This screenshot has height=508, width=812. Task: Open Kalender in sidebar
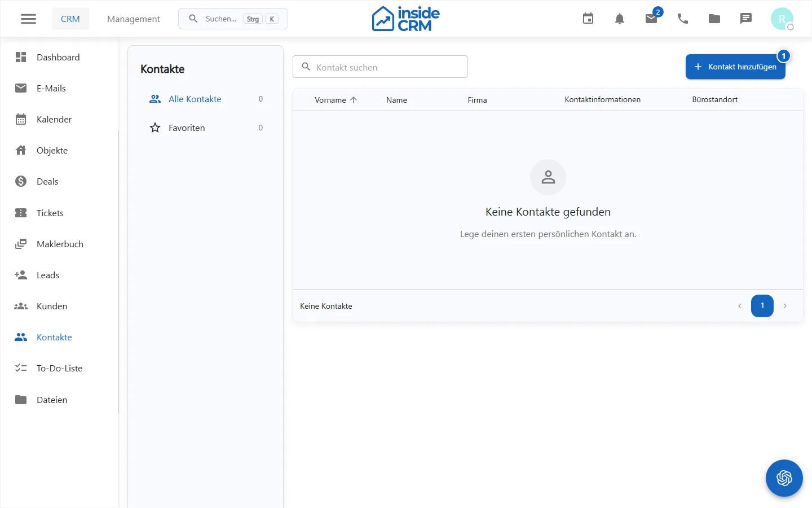pyautogui.click(x=59, y=119)
